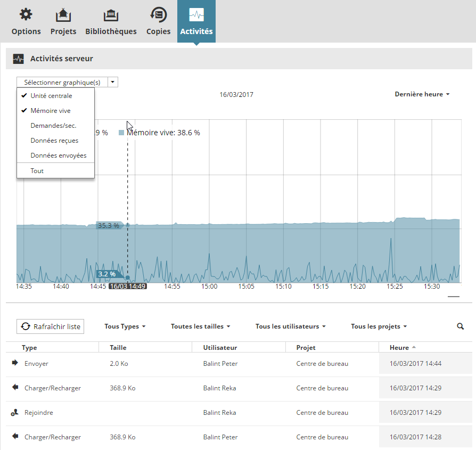Go to the Bibliothèques library icon
This screenshot has width=476, height=450.
pos(111,15)
